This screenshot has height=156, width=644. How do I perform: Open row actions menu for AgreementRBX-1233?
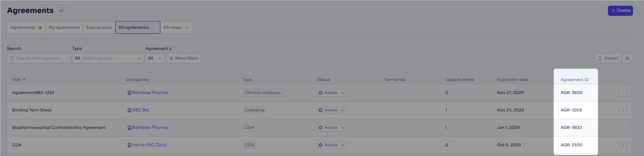coord(623,93)
